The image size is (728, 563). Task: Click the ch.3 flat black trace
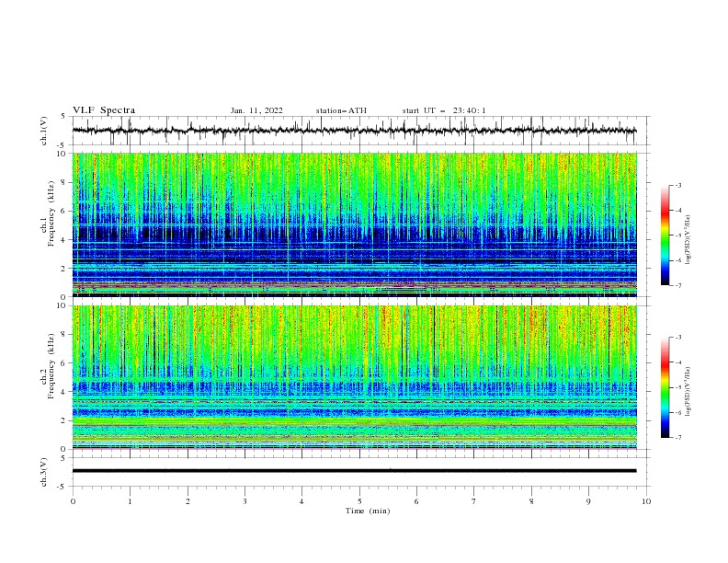coord(354,471)
